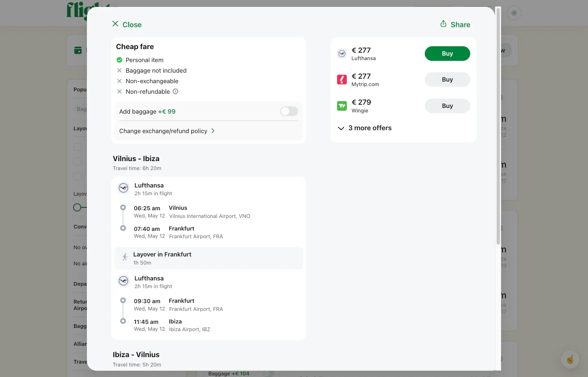Click 'Ibiza Airport, IBZ' text
The width and height of the screenshot is (588, 377).
[x=190, y=330]
